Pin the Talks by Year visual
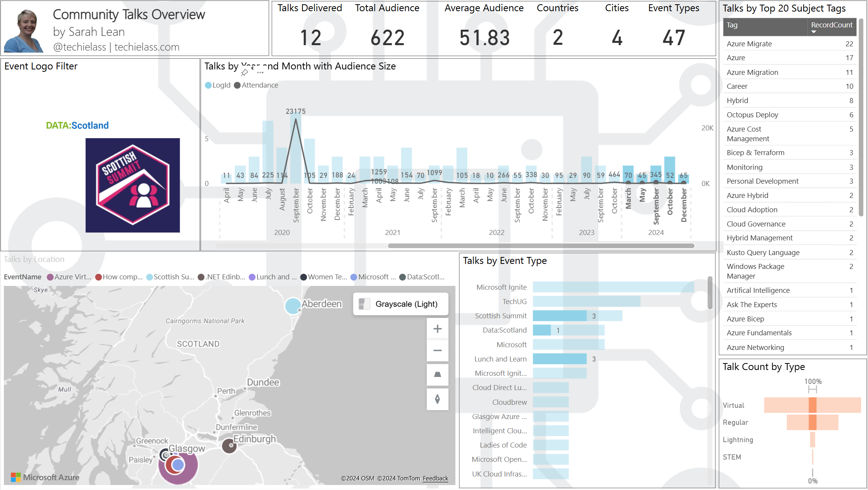The width and height of the screenshot is (868, 490). point(244,73)
